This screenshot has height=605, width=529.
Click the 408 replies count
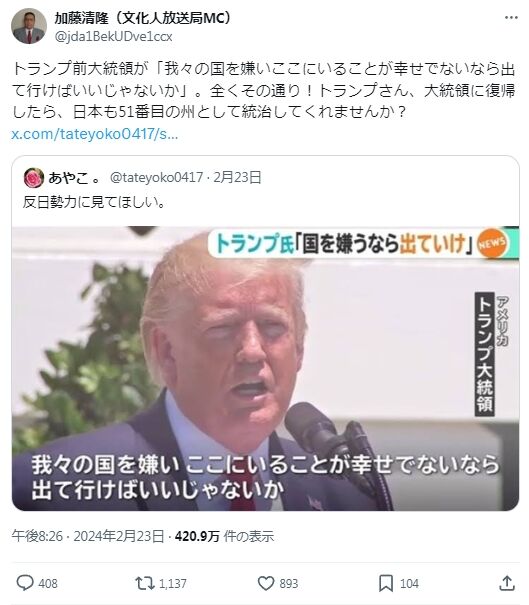(48, 583)
